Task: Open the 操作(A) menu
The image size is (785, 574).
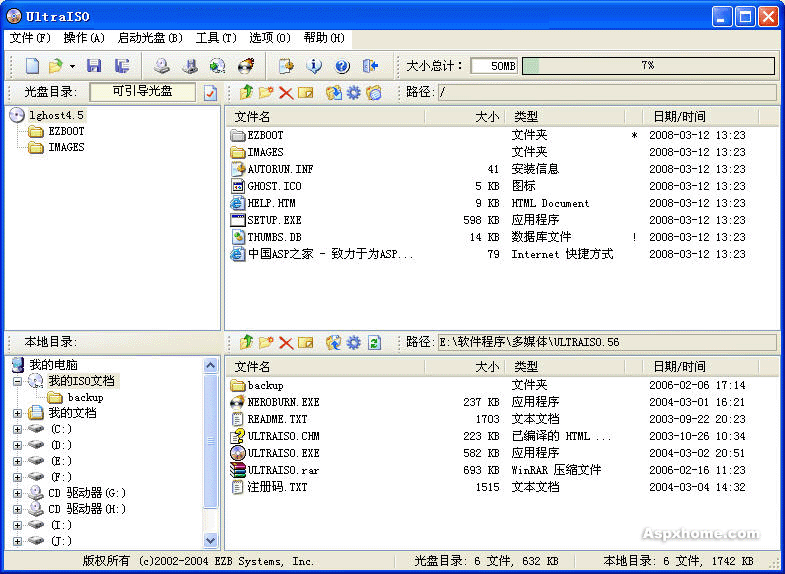Action: [84, 38]
